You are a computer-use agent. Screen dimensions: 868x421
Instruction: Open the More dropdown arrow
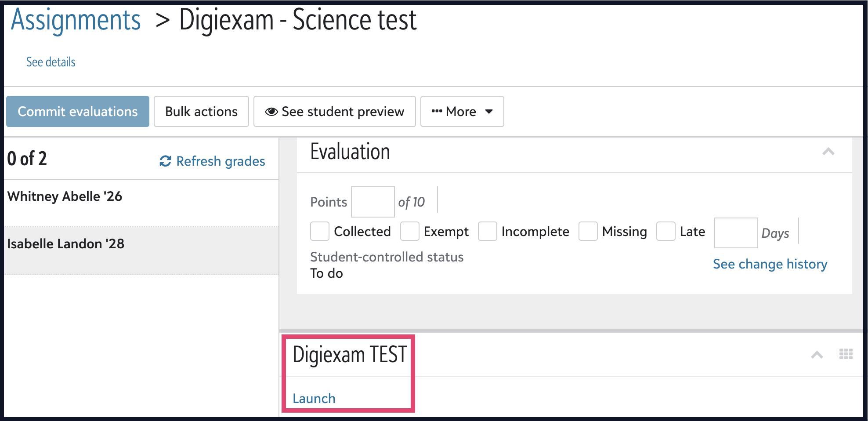(489, 112)
